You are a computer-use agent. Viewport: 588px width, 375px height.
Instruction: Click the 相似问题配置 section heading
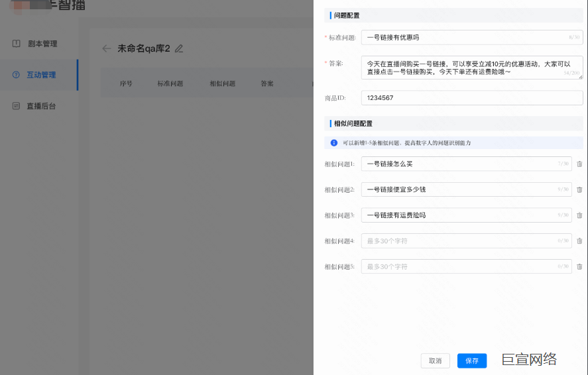pos(353,124)
